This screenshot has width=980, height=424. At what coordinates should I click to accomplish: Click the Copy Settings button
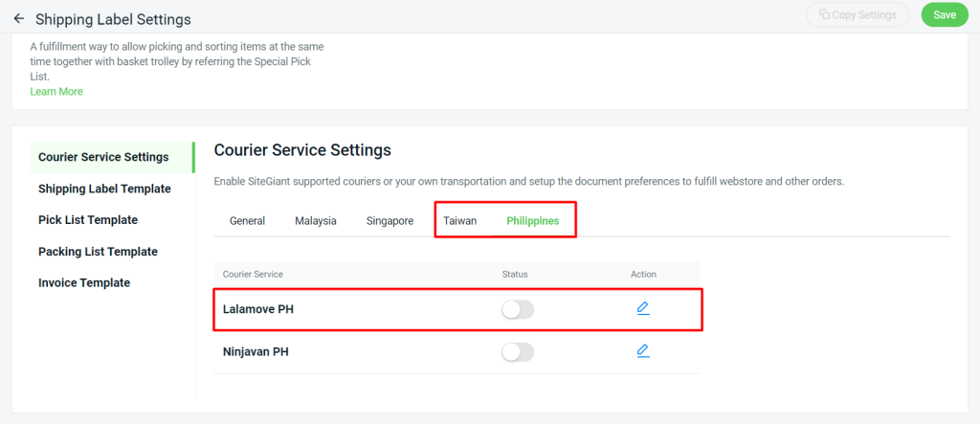tap(857, 14)
